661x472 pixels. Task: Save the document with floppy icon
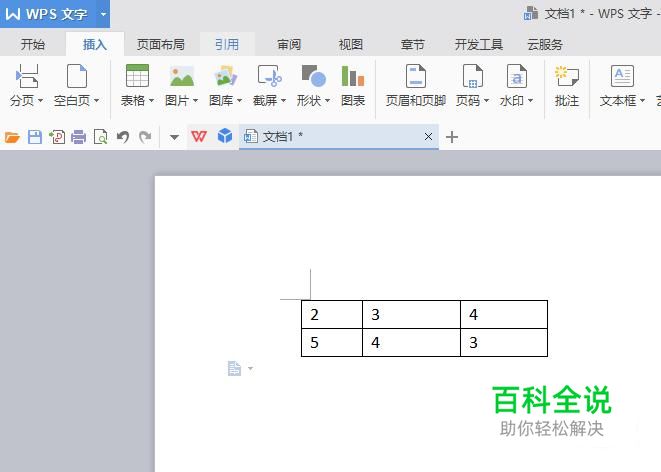click(x=35, y=137)
